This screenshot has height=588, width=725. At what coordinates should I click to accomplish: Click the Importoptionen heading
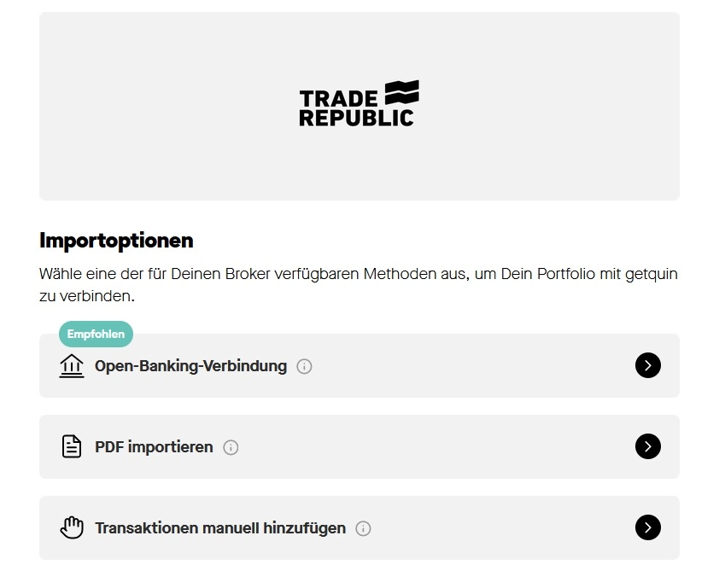(116, 241)
